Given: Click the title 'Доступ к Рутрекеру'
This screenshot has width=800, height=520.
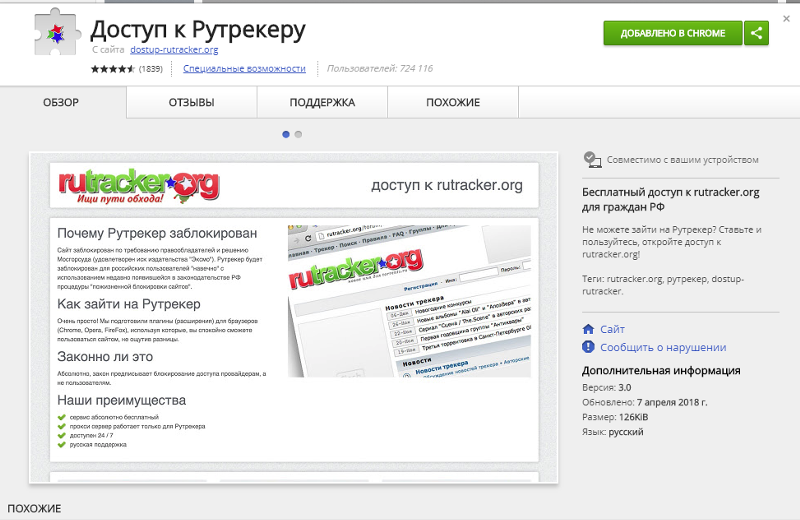Looking at the screenshot, I should pyautogui.click(x=198, y=30).
